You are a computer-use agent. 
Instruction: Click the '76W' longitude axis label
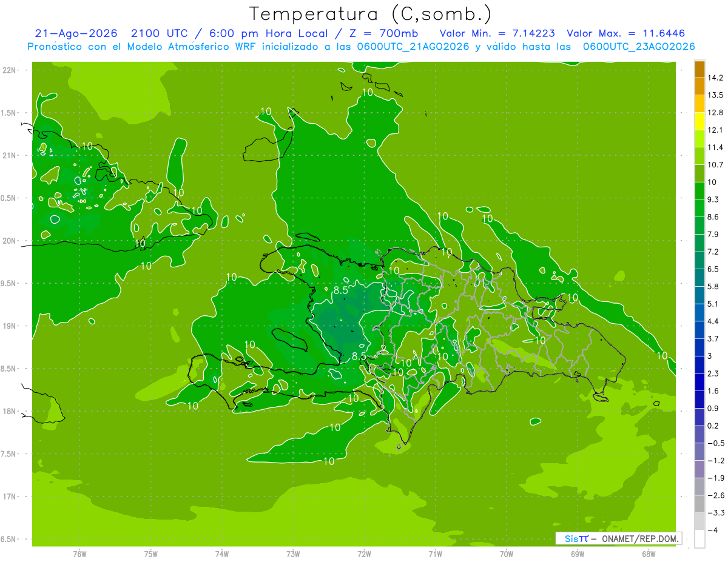[79, 554]
